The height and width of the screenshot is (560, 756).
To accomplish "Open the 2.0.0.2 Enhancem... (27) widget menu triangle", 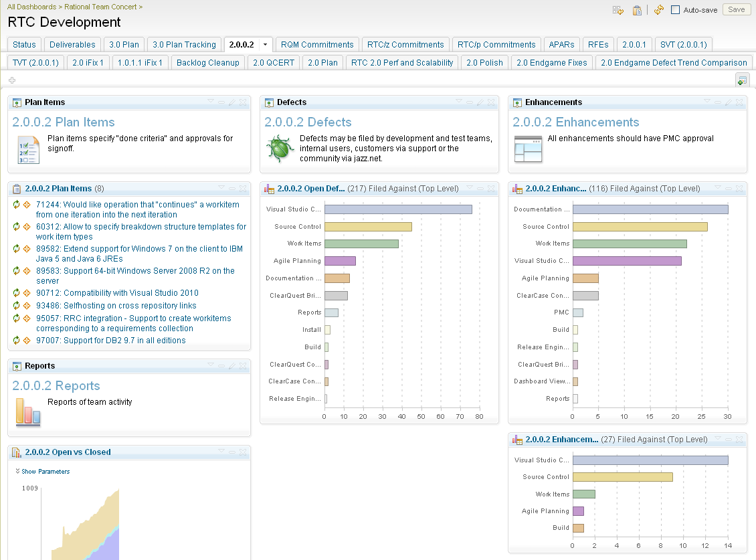I will (x=718, y=438).
